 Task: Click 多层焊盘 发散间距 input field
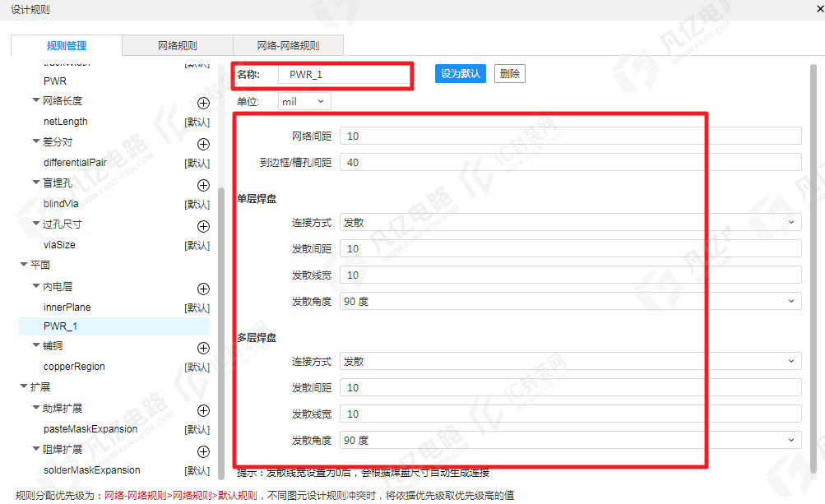click(570, 387)
